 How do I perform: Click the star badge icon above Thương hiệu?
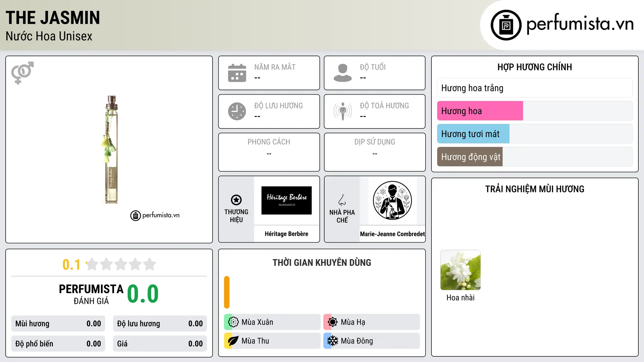[236, 200]
